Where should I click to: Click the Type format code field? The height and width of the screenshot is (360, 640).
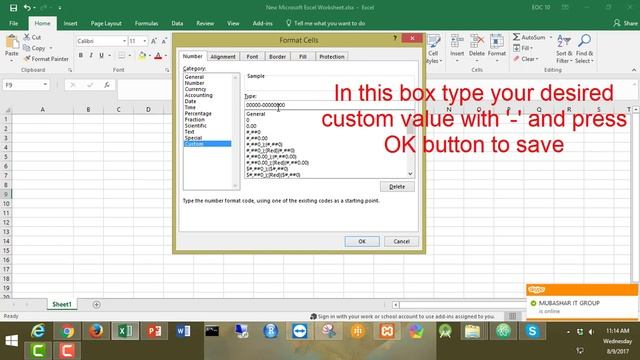click(329, 105)
